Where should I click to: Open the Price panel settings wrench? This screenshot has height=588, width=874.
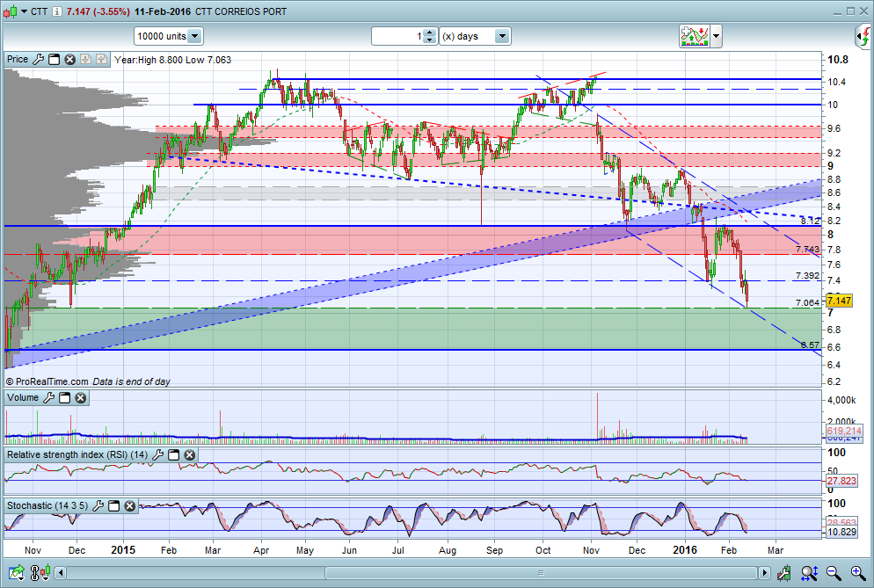(37, 60)
